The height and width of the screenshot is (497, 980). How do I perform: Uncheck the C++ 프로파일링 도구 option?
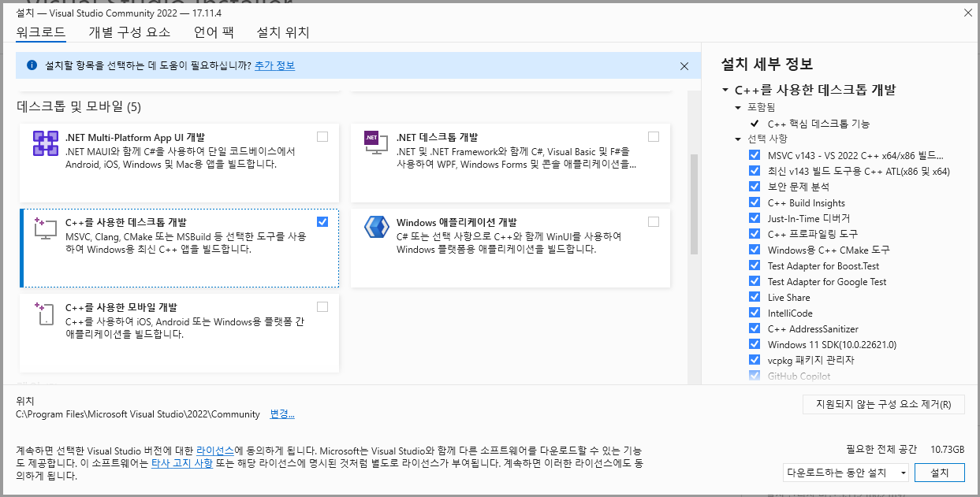[x=755, y=234]
